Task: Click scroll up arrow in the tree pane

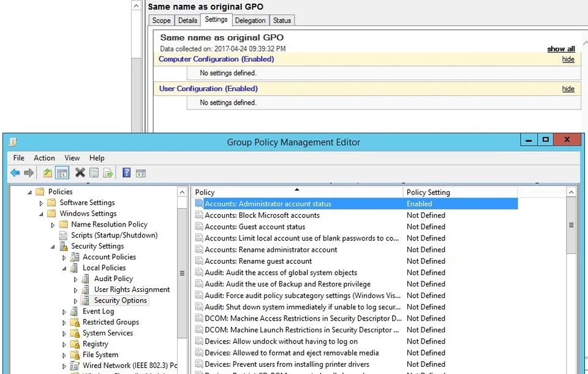Action: coord(183,192)
